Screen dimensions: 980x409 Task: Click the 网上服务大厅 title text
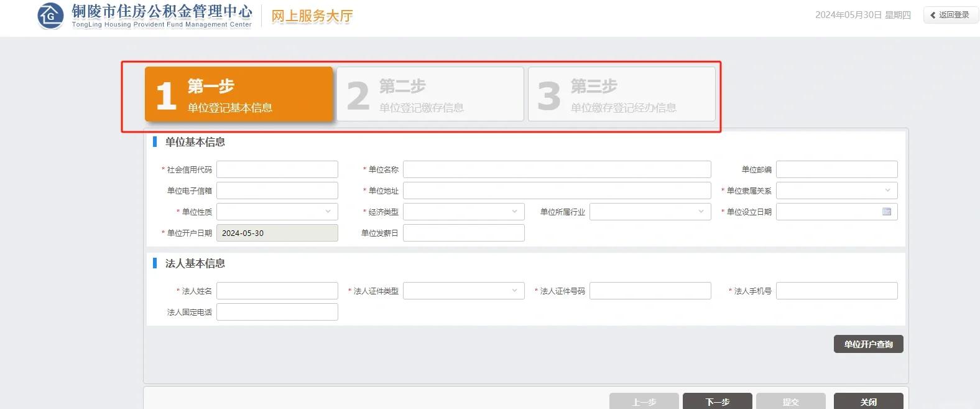pos(312,16)
